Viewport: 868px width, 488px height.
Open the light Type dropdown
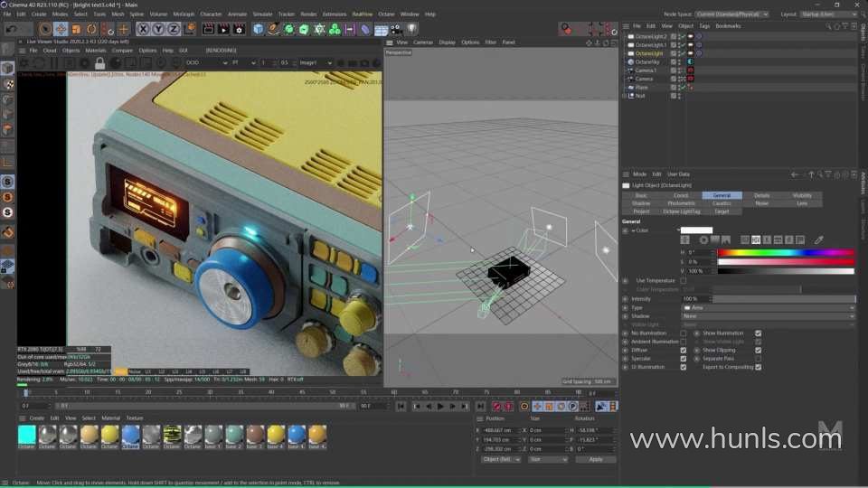[767, 307]
